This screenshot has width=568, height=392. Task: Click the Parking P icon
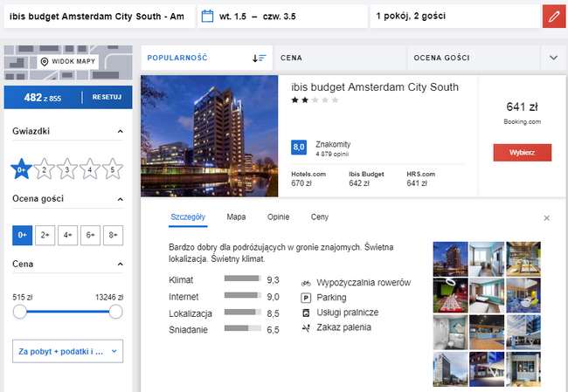[306, 298]
